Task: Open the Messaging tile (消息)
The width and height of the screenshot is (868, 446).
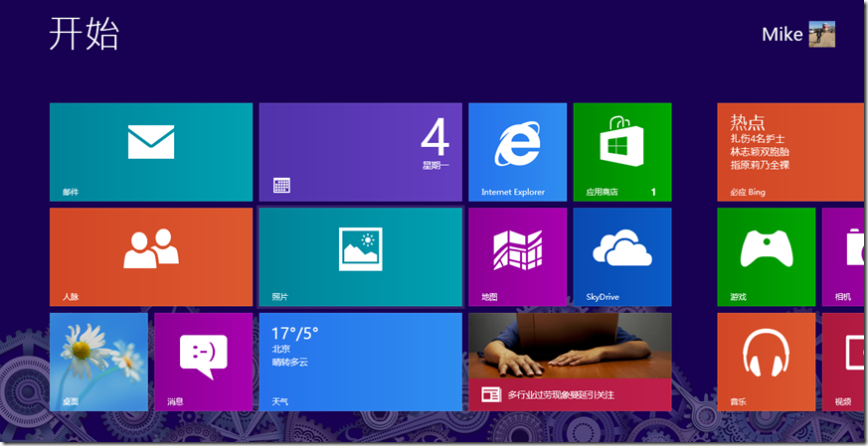Action: (203, 362)
